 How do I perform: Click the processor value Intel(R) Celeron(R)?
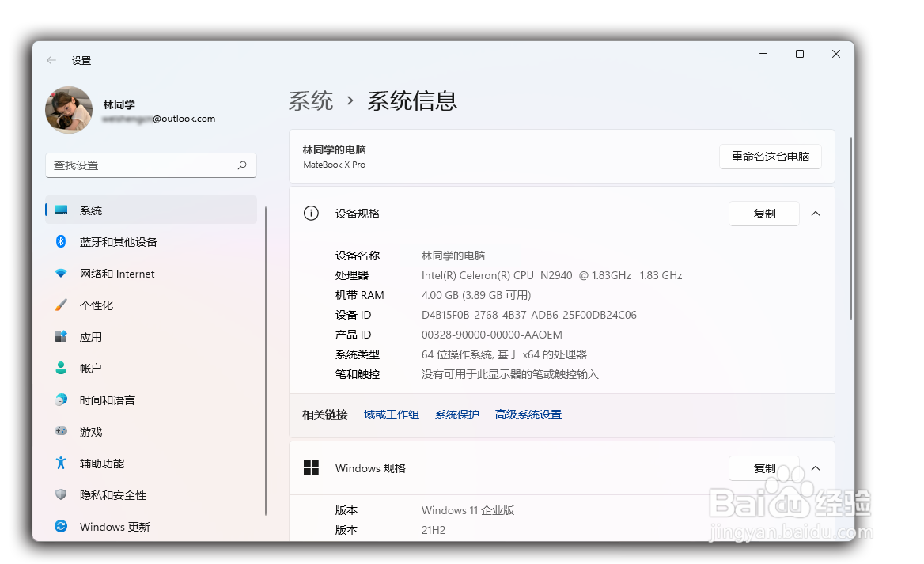[551, 275]
